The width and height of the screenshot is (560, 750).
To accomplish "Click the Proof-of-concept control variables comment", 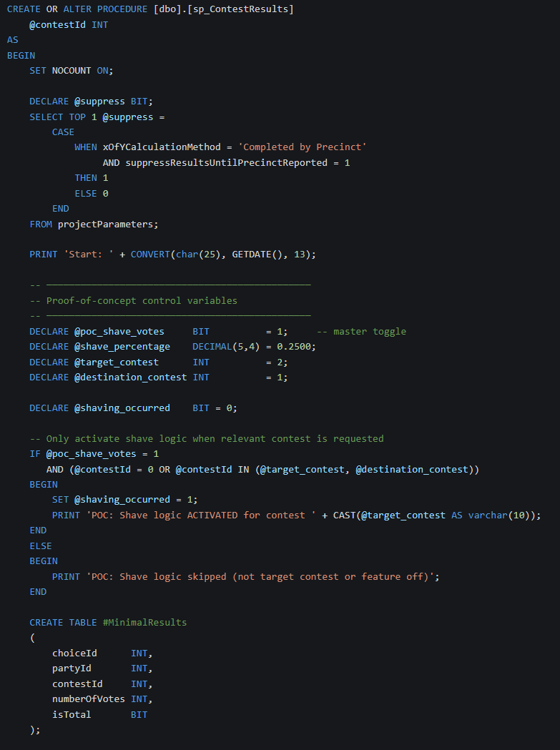I will [141, 300].
